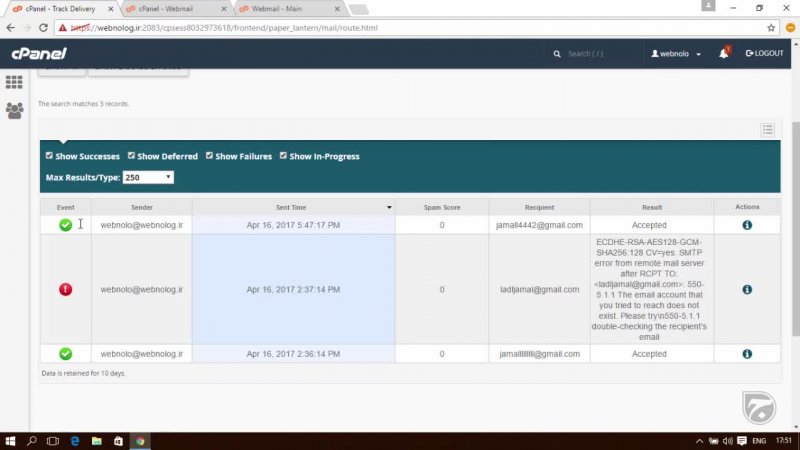Image resolution: width=800 pixels, height=450 pixels.
Task: Open table settings list icon
Action: coord(767,129)
